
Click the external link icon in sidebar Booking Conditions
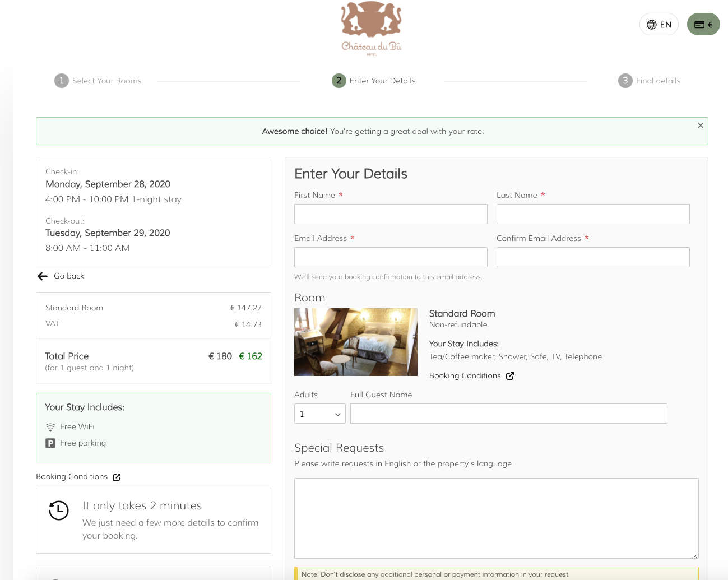(x=116, y=477)
